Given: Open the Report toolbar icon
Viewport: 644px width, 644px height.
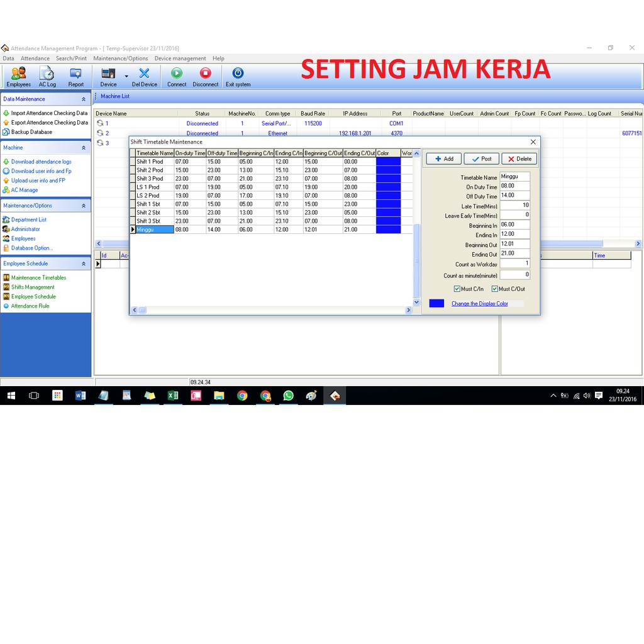Looking at the screenshot, I should click(75, 77).
